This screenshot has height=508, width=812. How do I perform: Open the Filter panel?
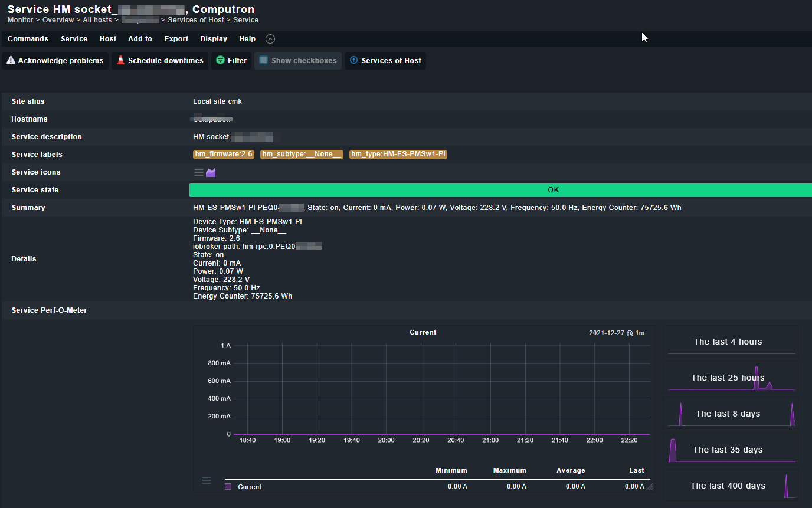point(231,61)
